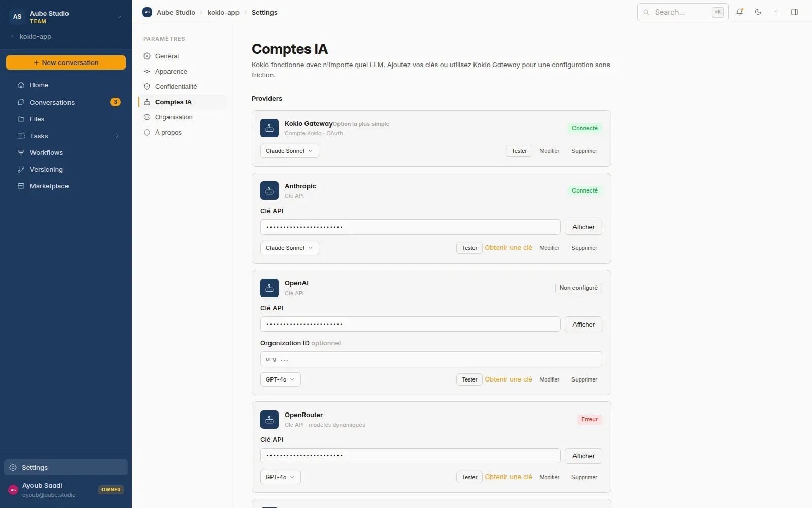Toggle the side panel layout icon
812x508 pixels.
pyautogui.click(x=795, y=12)
